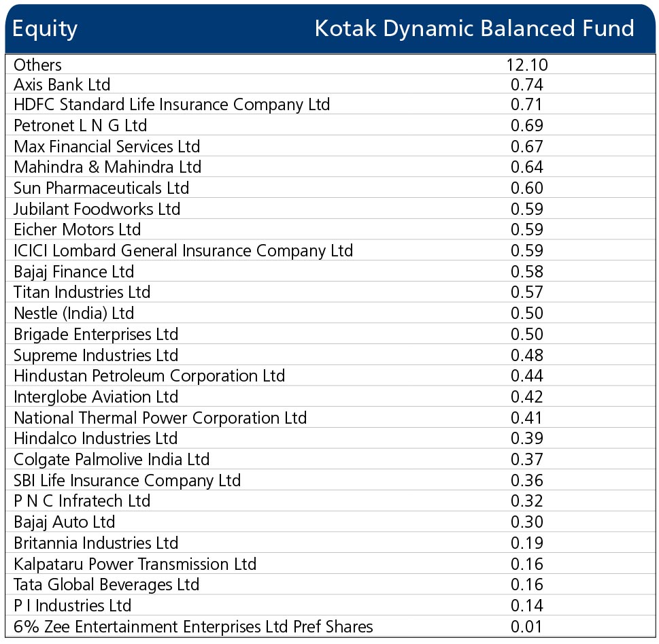Select the "Nestle (India) Ltd" name

(x=74, y=313)
